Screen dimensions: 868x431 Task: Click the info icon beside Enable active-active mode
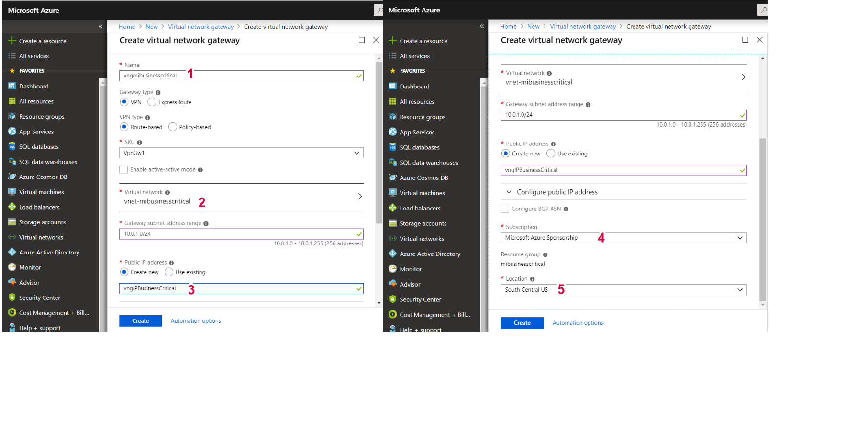click(x=200, y=170)
